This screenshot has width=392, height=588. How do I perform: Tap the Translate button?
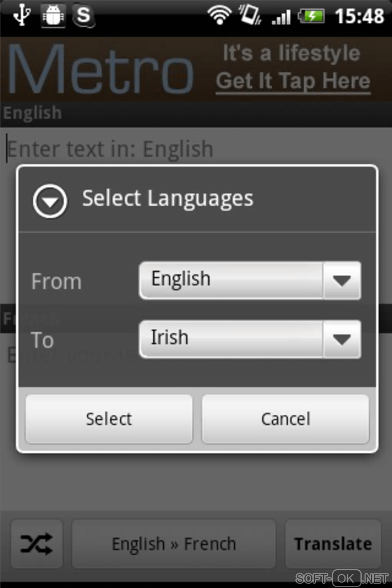tap(333, 543)
